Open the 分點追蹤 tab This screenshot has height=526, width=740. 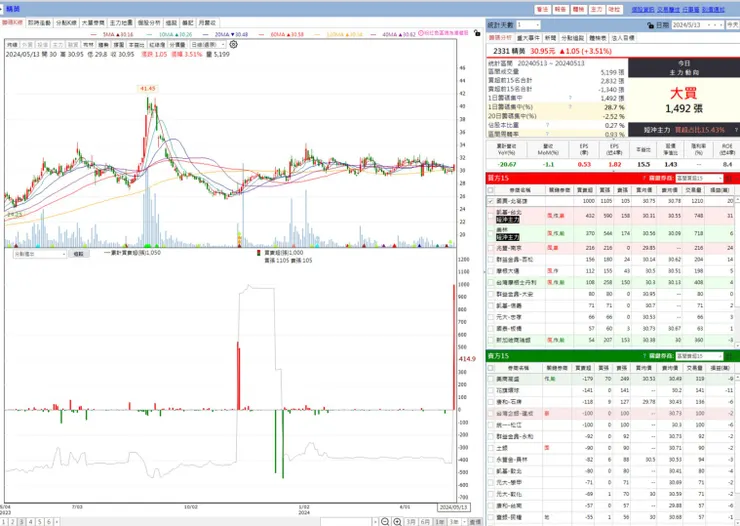point(572,38)
